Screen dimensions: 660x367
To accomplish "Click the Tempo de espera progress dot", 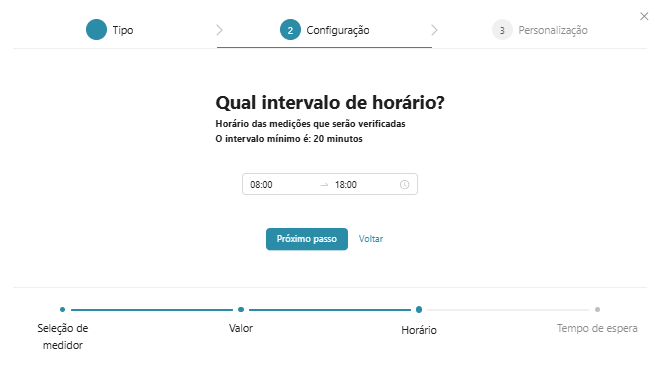I will pyautogui.click(x=597, y=309).
